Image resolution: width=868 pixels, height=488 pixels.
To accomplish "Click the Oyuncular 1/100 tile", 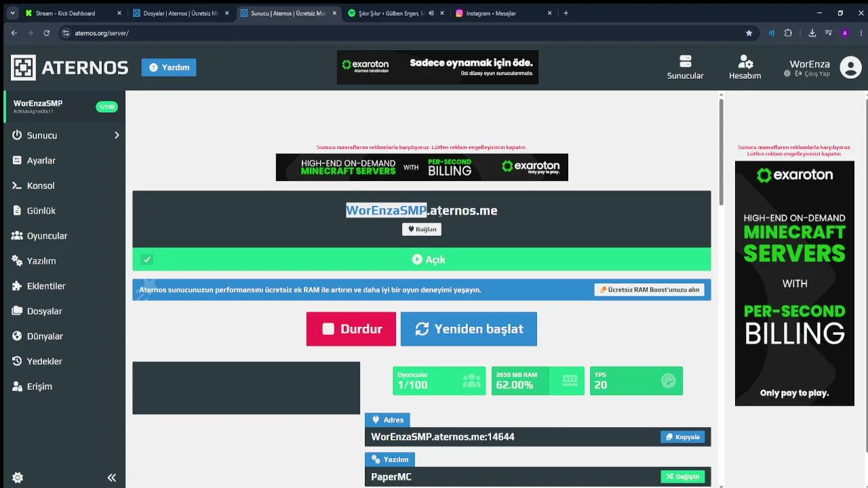I will point(439,381).
